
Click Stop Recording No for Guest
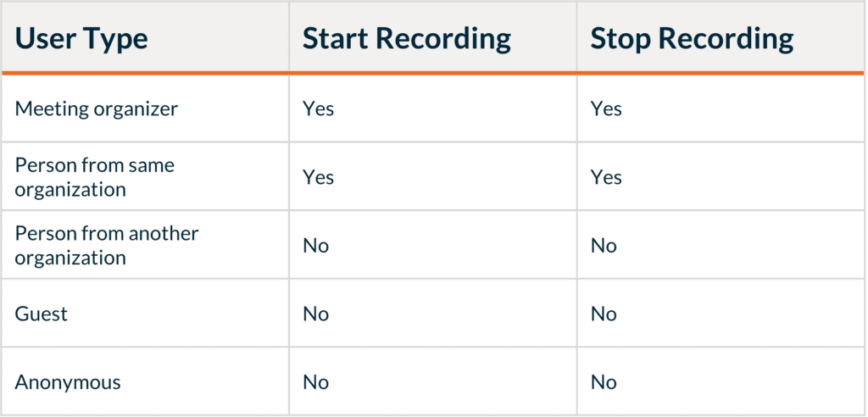point(604,314)
